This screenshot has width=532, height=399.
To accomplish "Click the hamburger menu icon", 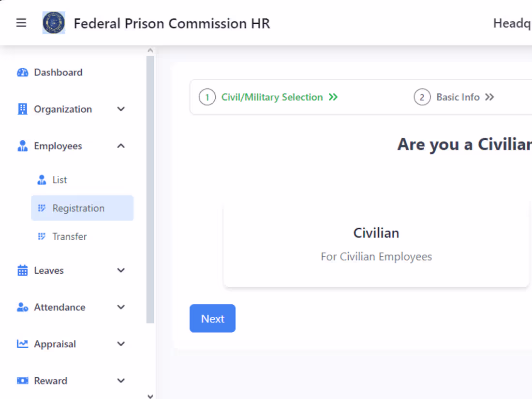I will [21, 23].
